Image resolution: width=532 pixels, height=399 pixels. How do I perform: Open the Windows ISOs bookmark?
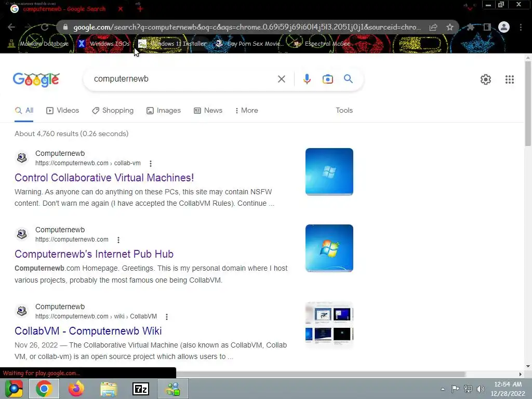coord(104,44)
